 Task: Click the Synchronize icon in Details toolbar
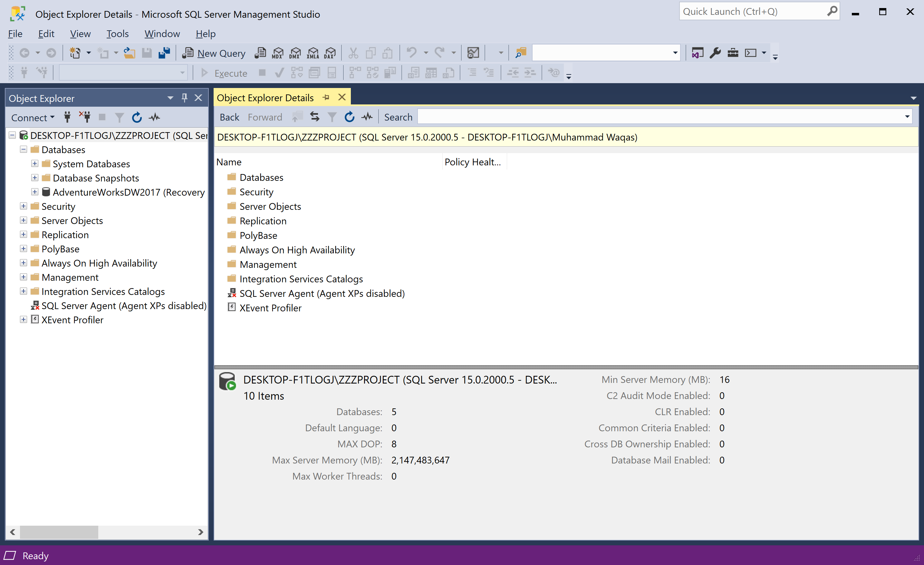pyautogui.click(x=315, y=117)
